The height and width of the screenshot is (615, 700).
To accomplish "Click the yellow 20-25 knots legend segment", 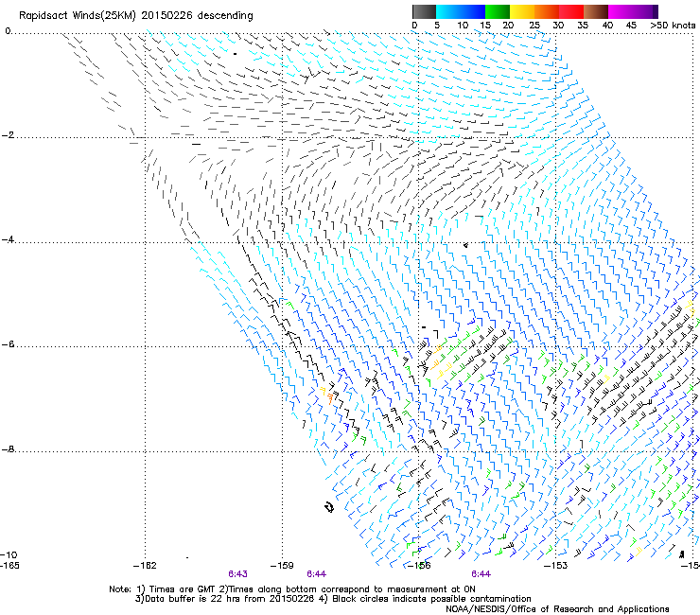I will click(522, 11).
